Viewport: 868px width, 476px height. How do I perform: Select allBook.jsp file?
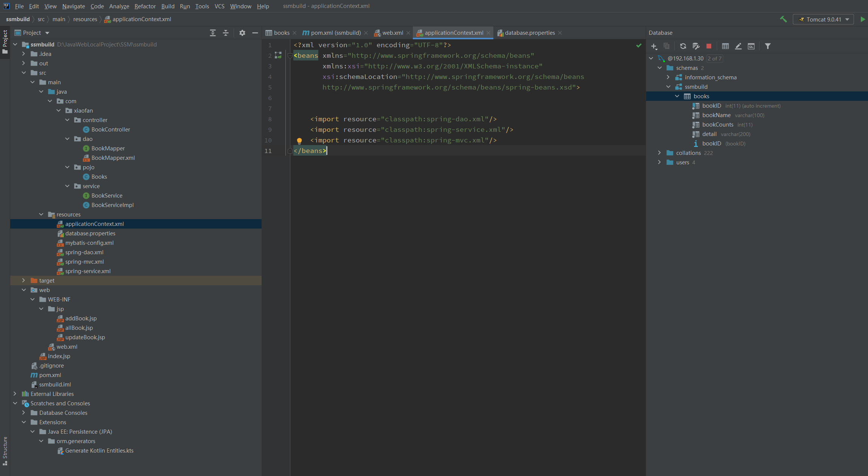79,328
